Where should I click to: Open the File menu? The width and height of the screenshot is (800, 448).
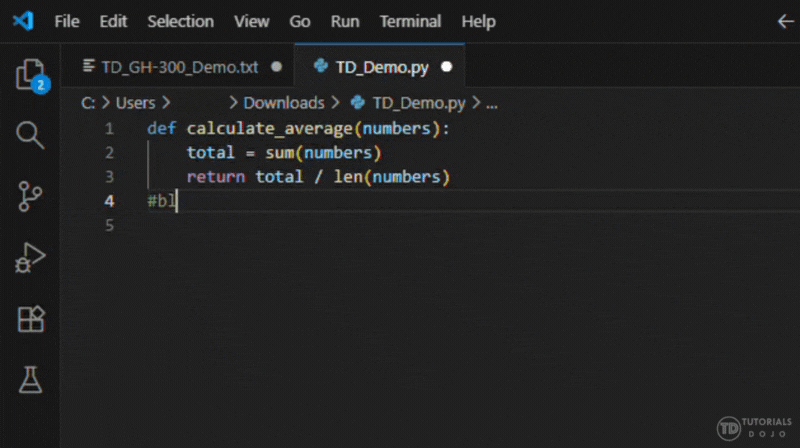point(67,21)
